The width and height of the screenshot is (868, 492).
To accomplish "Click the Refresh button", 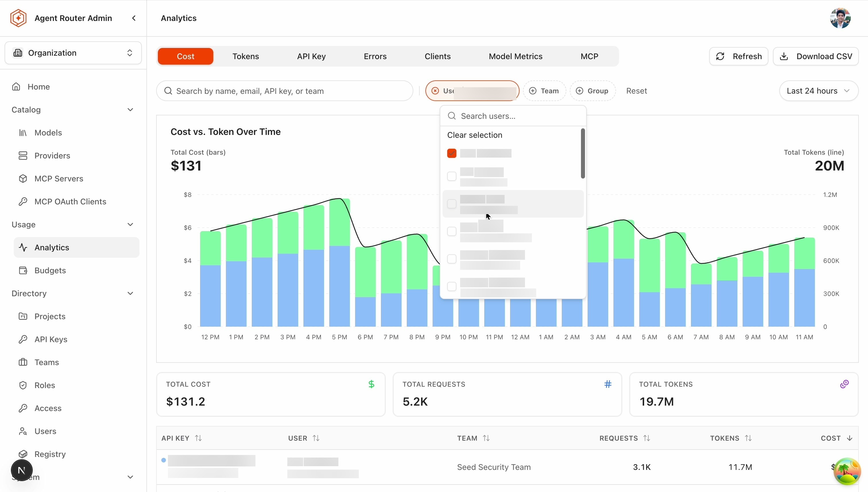I will pos(739,56).
